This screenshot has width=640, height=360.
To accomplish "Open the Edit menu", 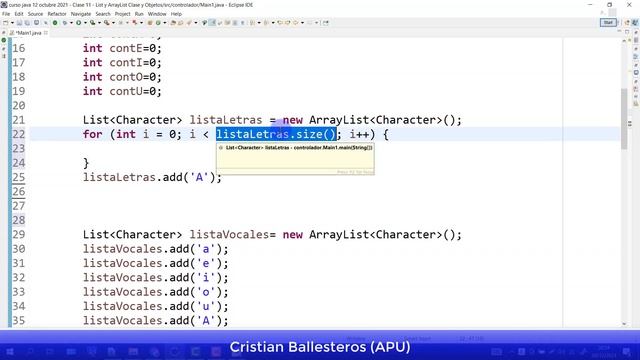I will point(19,14).
